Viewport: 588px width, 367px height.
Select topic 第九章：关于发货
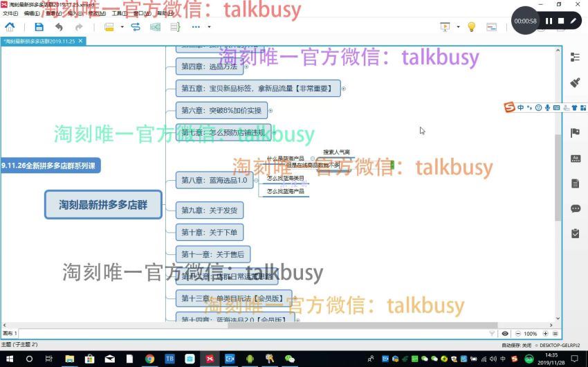[x=209, y=210]
